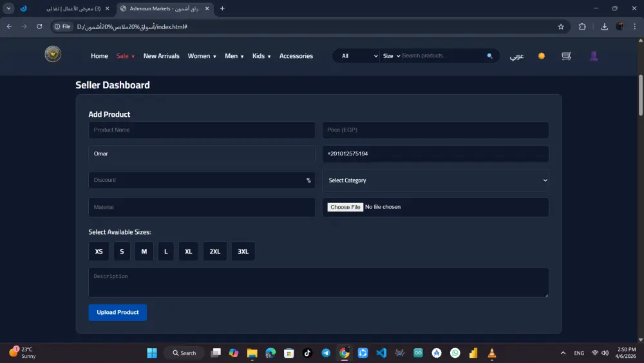Click the Ashmoun Markets round logo
The width and height of the screenshot is (644, 363).
(53, 54)
